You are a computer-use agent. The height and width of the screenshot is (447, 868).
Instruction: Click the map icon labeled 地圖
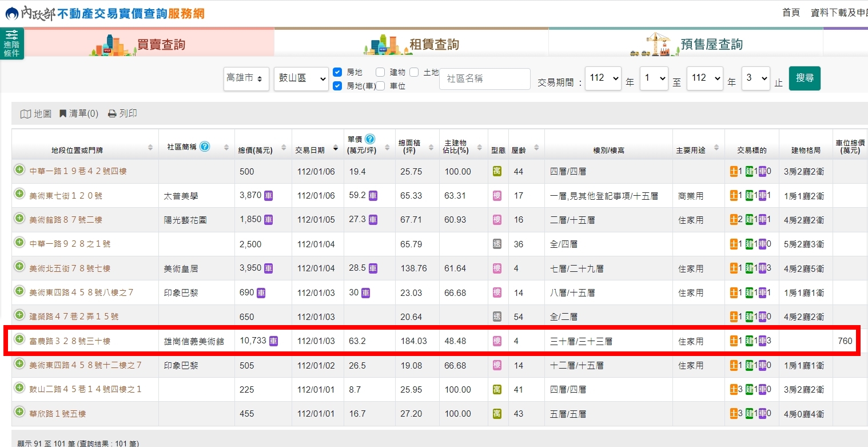click(35, 114)
